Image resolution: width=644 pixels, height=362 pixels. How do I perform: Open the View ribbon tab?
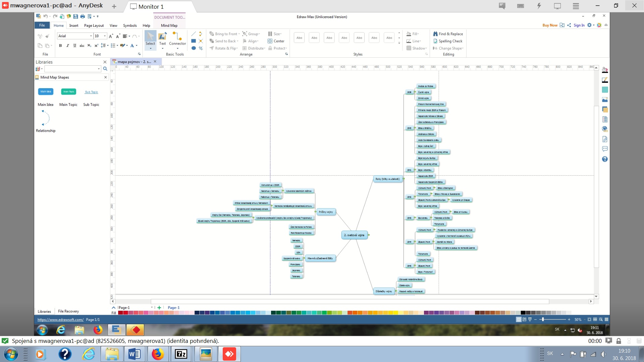113,25
